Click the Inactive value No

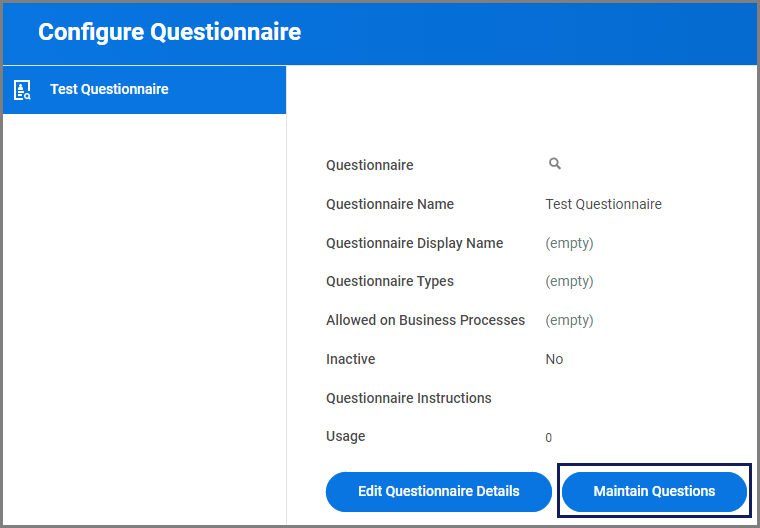[x=554, y=359]
